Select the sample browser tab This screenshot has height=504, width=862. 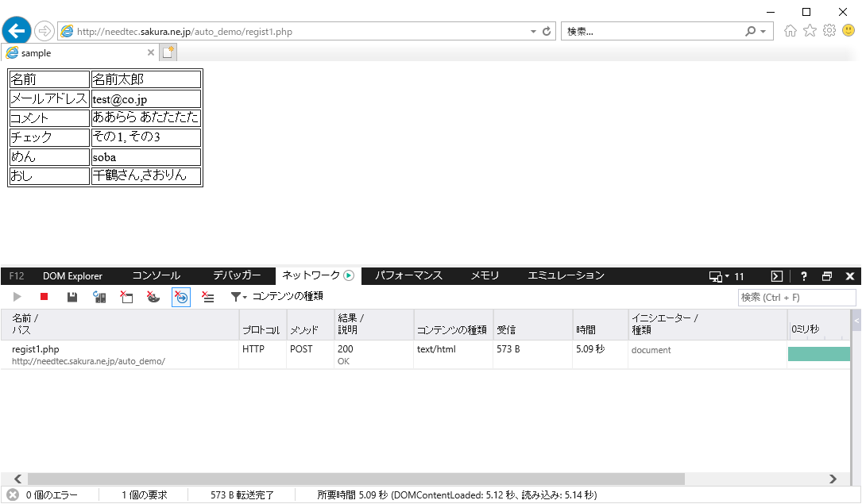click(x=80, y=52)
